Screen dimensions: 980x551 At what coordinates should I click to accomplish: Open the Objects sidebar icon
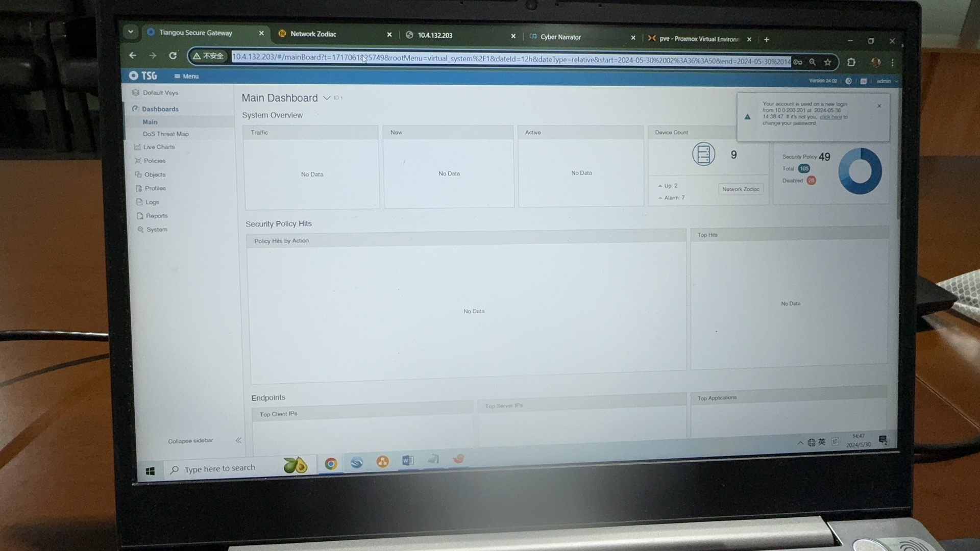(138, 174)
